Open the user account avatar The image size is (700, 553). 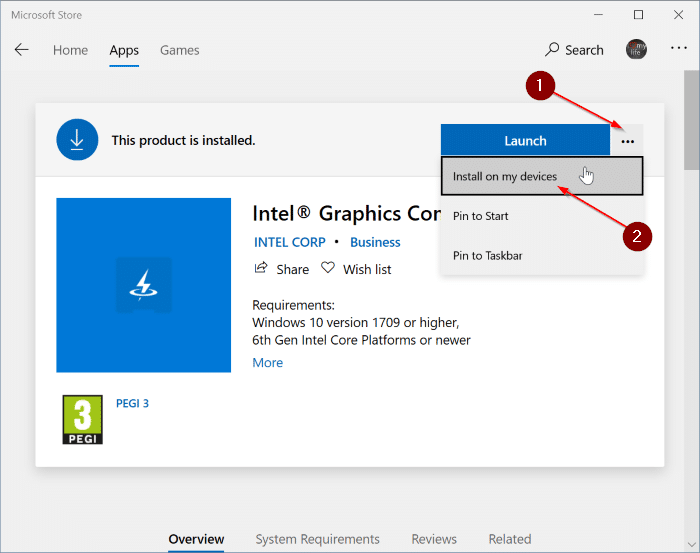(x=636, y=50)
